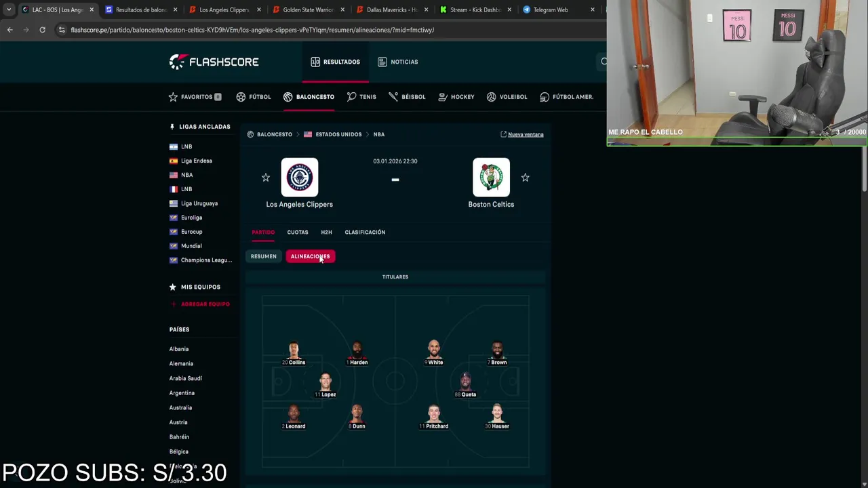Select the Hockey sport tab
Viewport: 868px width, 488px height.
pos(456,97)
